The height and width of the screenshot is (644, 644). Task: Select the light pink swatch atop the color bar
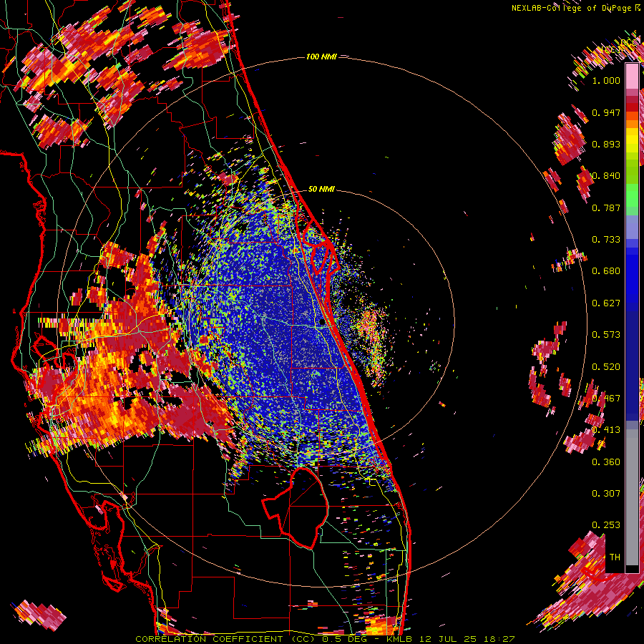click(632, 76)
